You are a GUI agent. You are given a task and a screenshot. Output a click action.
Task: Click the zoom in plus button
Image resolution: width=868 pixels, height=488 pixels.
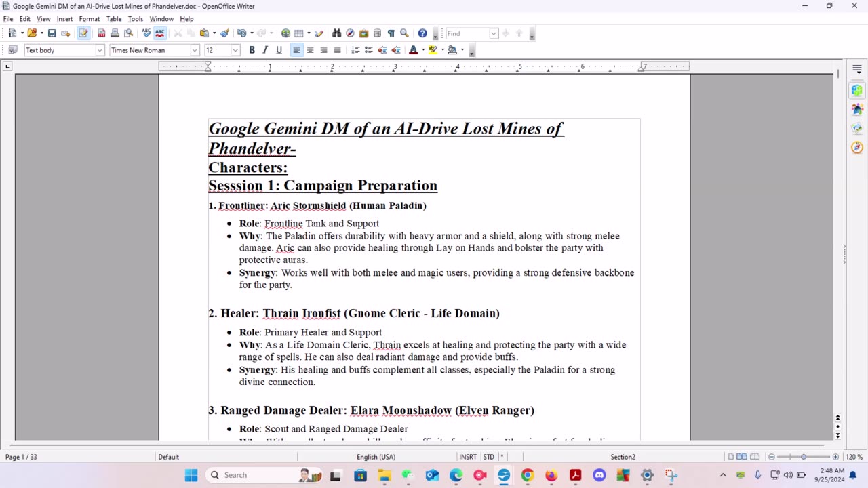coord(835,457)
